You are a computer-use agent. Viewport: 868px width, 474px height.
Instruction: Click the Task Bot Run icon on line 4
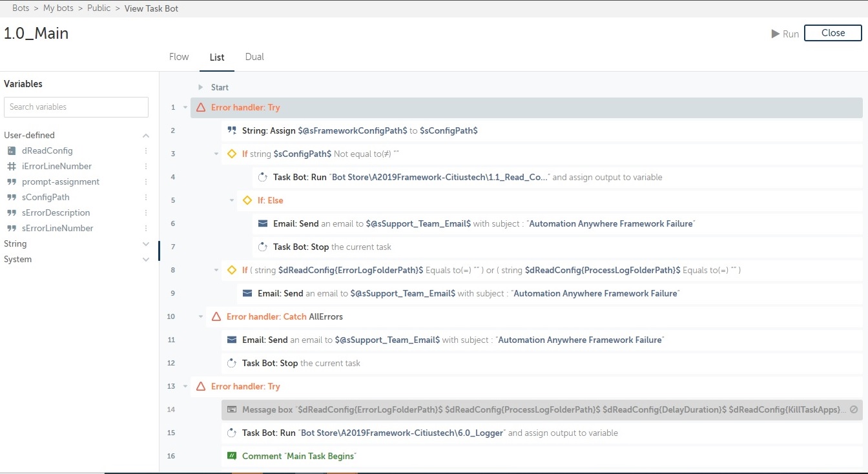[x=263, y=177]
